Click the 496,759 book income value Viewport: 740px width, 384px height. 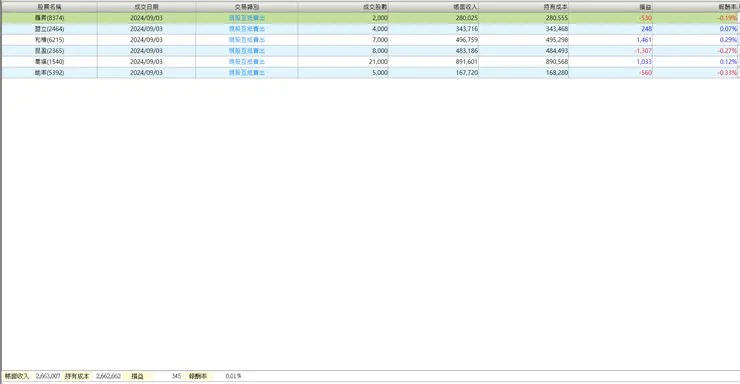(467, 40)
